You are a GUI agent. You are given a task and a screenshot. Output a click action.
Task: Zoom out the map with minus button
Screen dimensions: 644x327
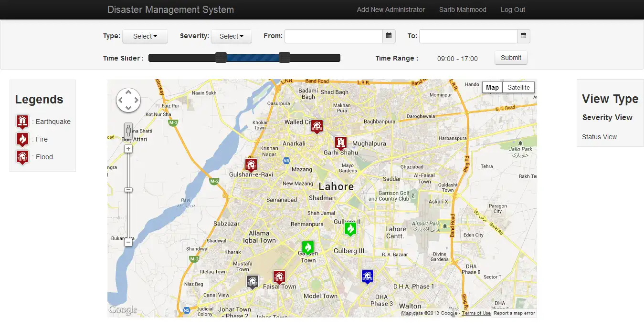[x=128, y=242]
